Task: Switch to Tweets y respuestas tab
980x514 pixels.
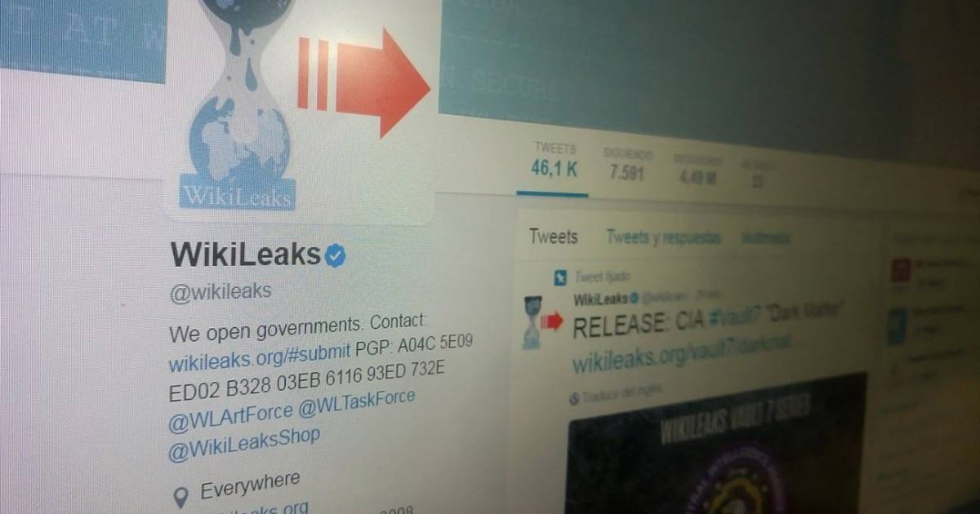Action: coord(663,238)
